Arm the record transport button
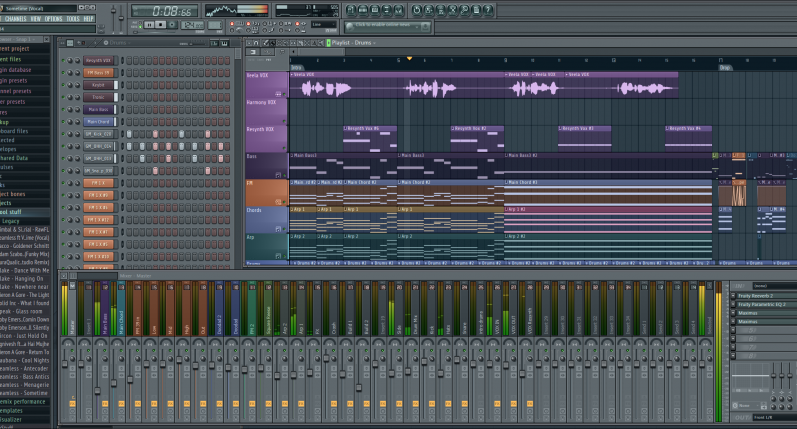This screenshot has height=429, width=797. coord(172,24)
